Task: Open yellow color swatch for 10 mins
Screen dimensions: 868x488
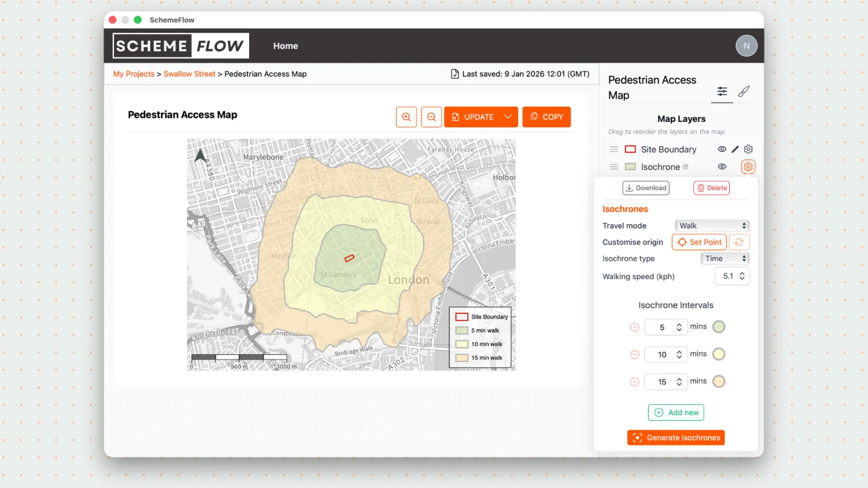Action: [x=719, y=354]
